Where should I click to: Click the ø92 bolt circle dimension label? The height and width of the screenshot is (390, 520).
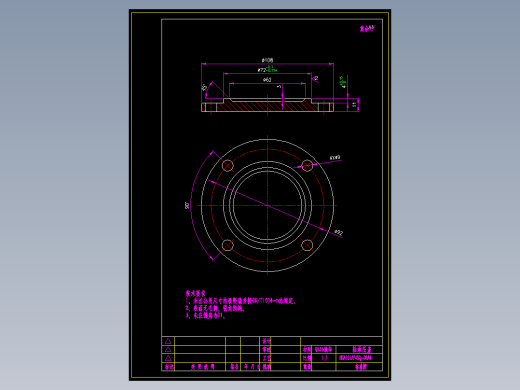(338, 232)
